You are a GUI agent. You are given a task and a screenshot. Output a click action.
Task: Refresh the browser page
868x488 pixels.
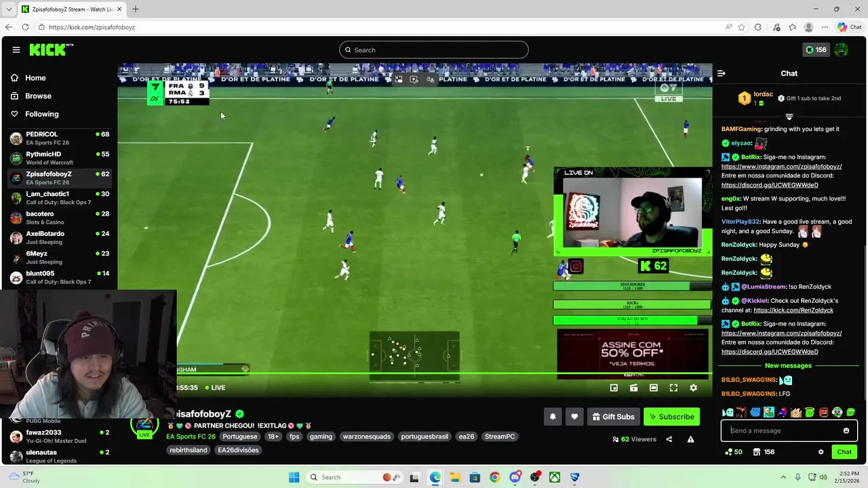(25, 27)
